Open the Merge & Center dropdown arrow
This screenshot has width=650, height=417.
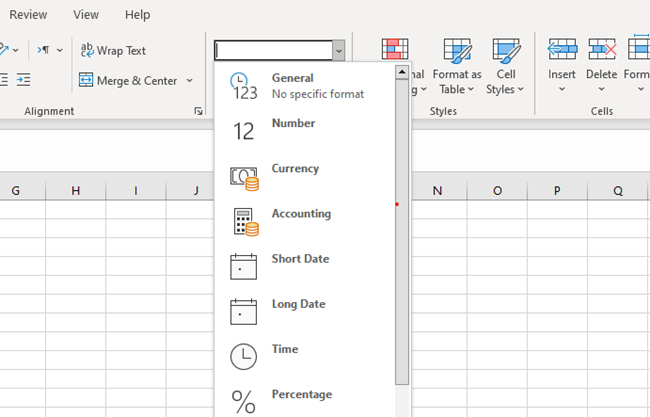point(190,80)
